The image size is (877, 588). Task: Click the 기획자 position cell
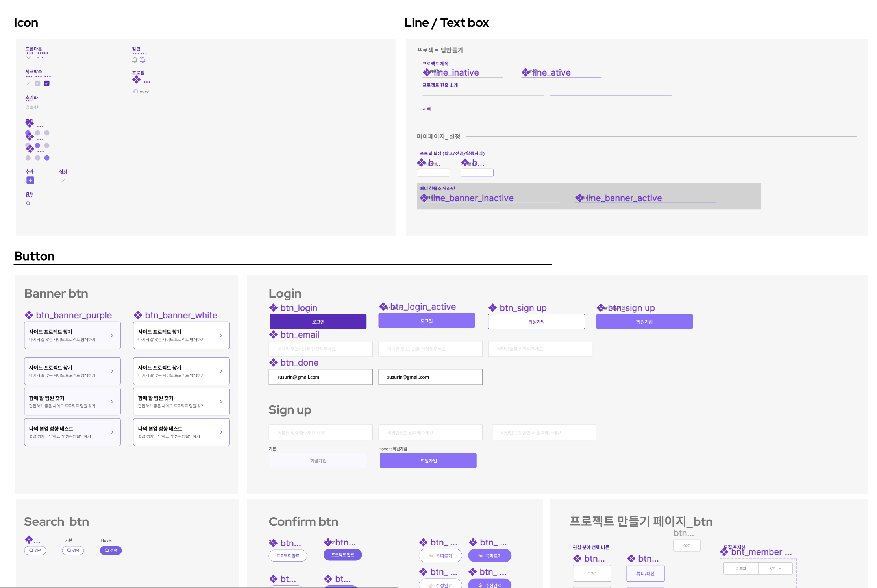pyautogui.click(x=741, y=568)
